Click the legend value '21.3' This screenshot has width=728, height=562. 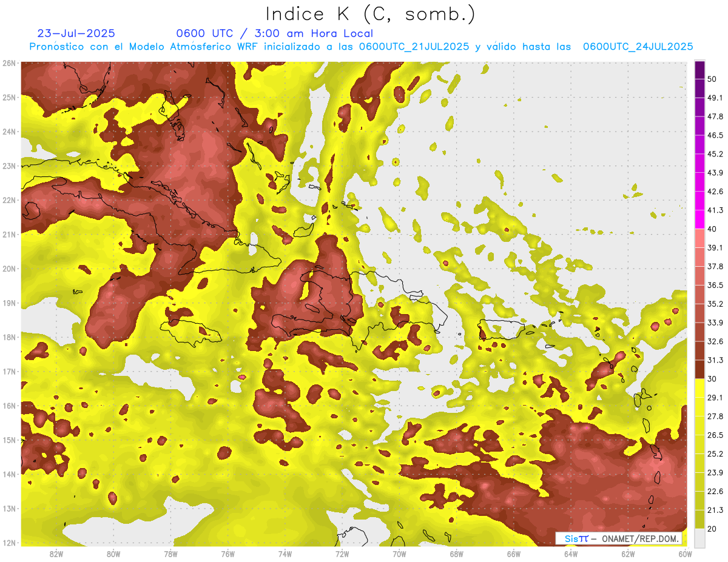pos(715,510)
